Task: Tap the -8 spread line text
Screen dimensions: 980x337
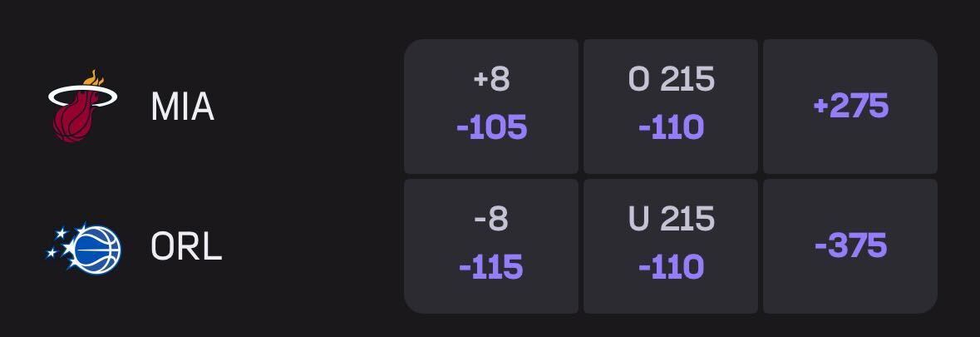Action: click(491, 220)
